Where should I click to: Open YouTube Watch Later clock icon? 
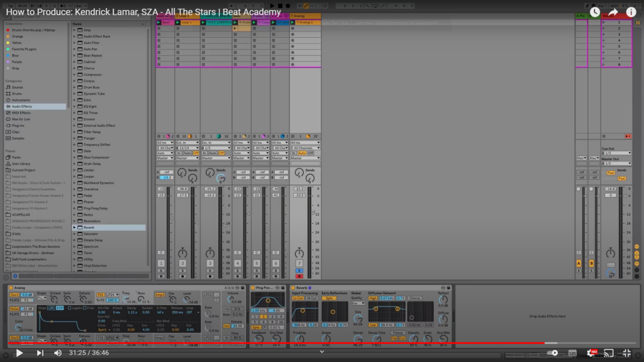(x=594, y=12)
